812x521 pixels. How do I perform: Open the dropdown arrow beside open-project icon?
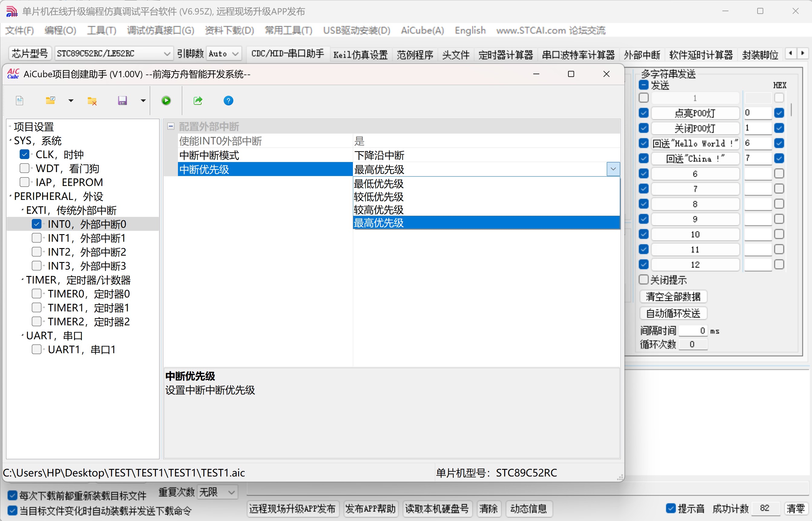[x=71, y=101]
